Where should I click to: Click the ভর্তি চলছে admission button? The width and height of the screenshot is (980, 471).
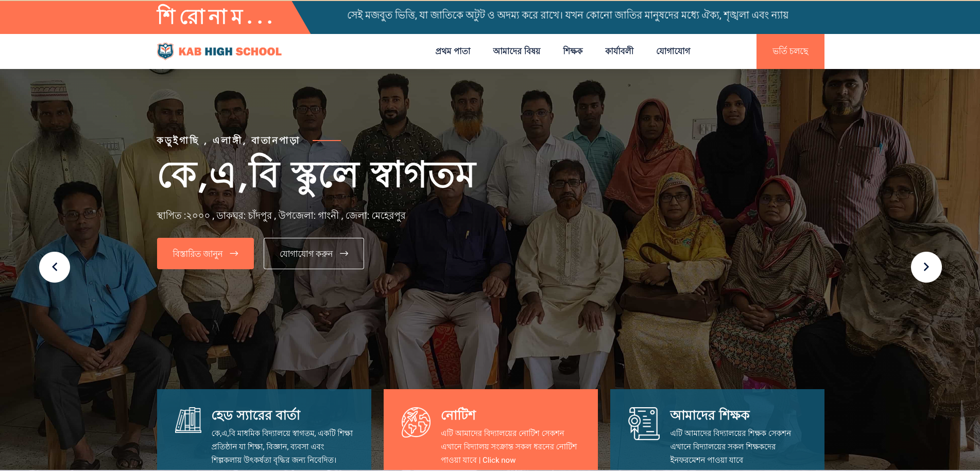pyautogui.click(x=790, y=51)
